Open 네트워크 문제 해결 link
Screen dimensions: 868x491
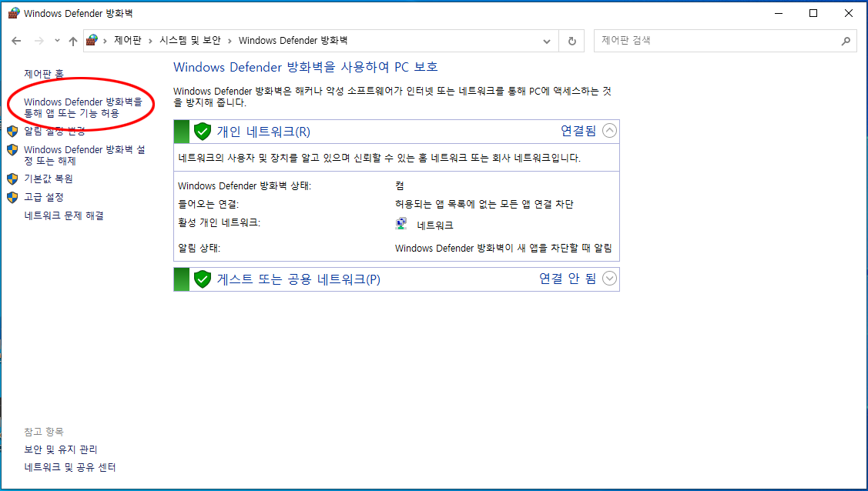click(64, 215)
